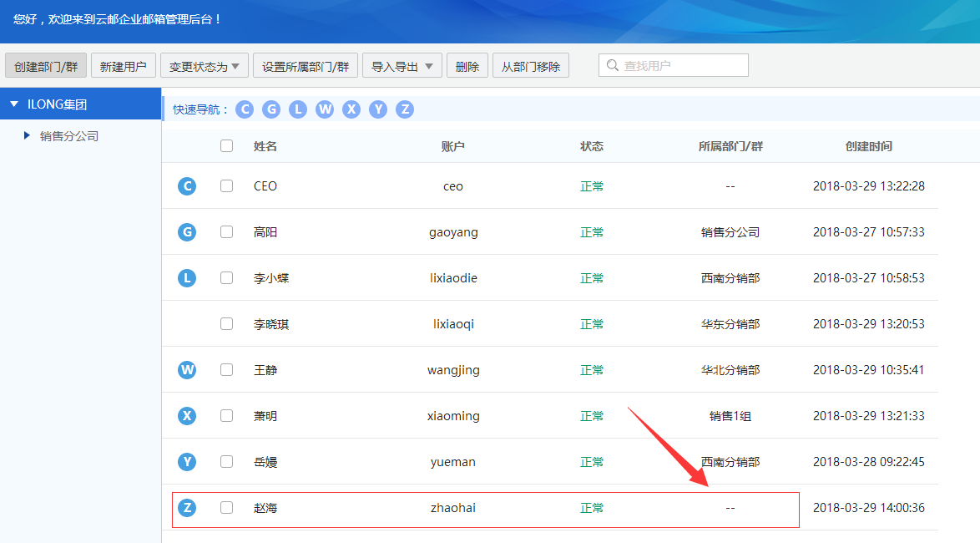Click the X badge beside 萧明 row
The width and height of the screenshot is (980, 543).
(187, 416)
